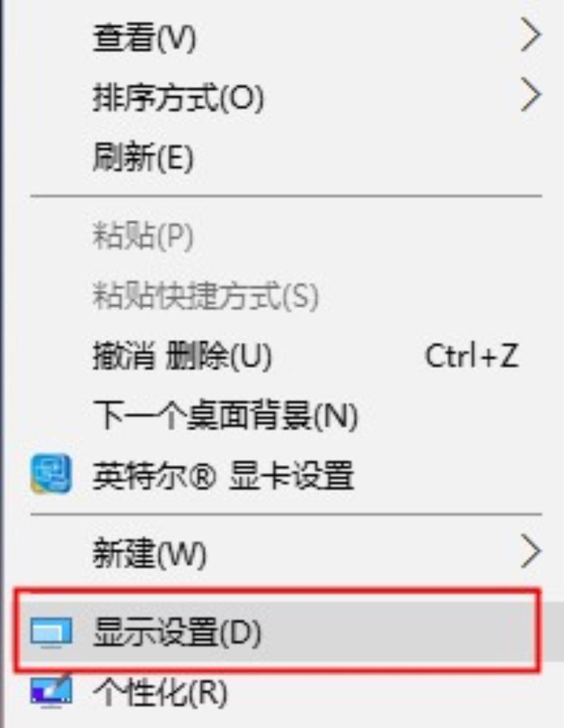Open 英特尔® 显卡设置 text entry

pos(223,475)
